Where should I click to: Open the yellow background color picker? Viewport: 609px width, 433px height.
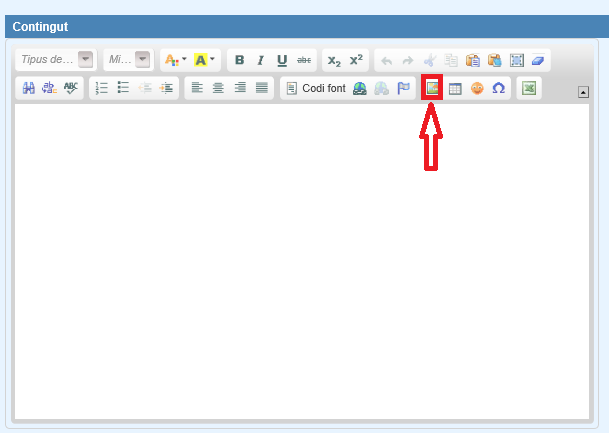coord(200,60)
